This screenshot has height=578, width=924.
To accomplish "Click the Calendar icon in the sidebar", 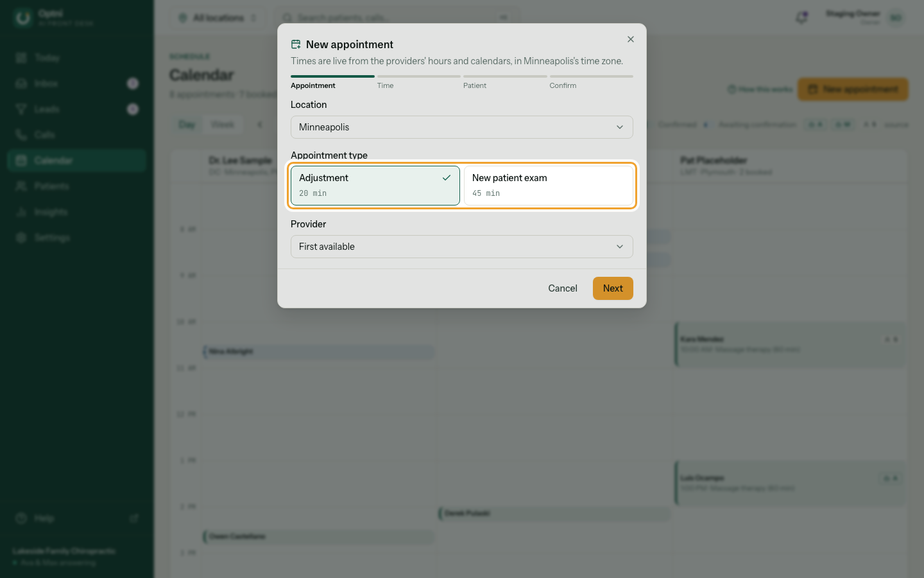I will coord(21,161).
